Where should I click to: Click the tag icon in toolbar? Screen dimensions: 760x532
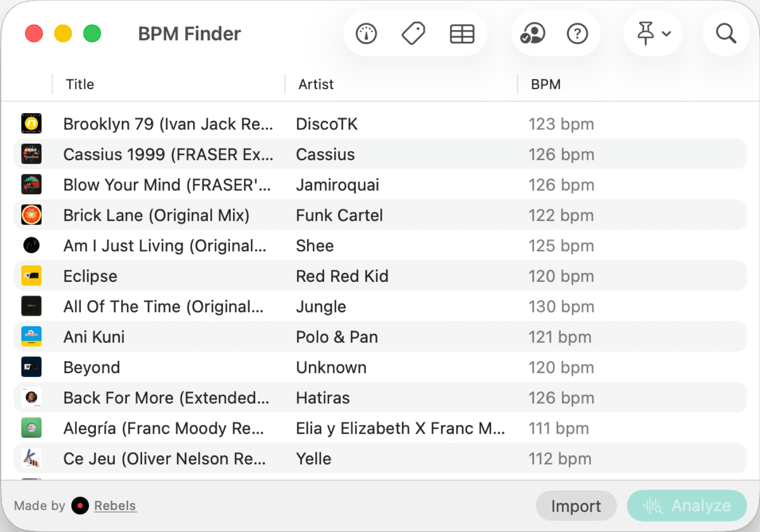414,34
